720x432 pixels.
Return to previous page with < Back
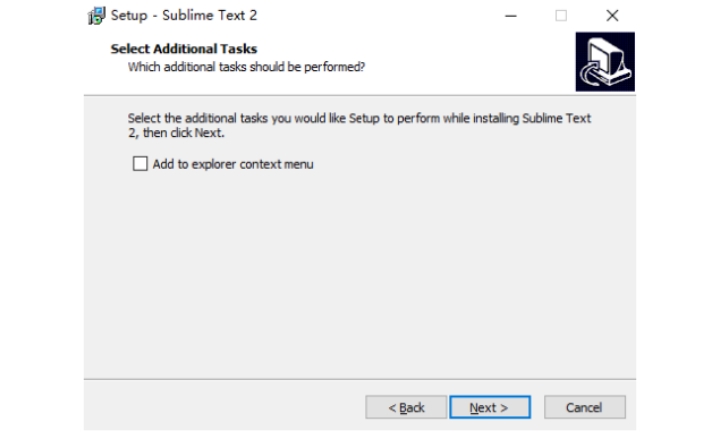coord(406,407)
